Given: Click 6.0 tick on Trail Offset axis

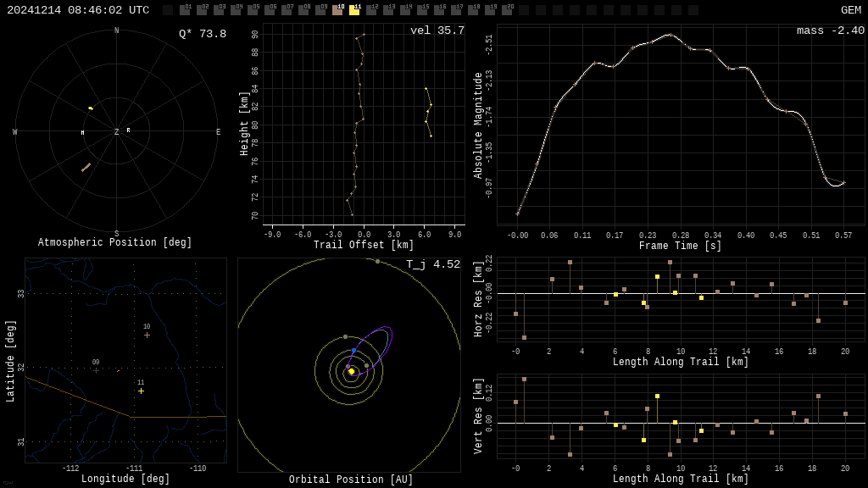Looking at the screenshot, I should point(424,234).
